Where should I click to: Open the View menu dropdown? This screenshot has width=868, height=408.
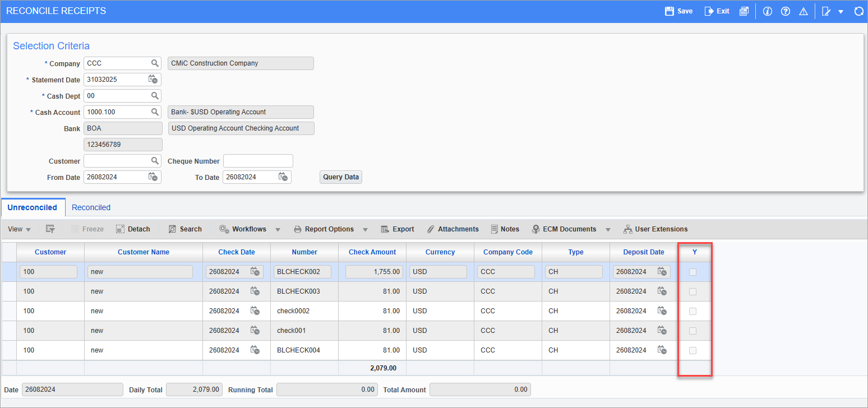20,229
